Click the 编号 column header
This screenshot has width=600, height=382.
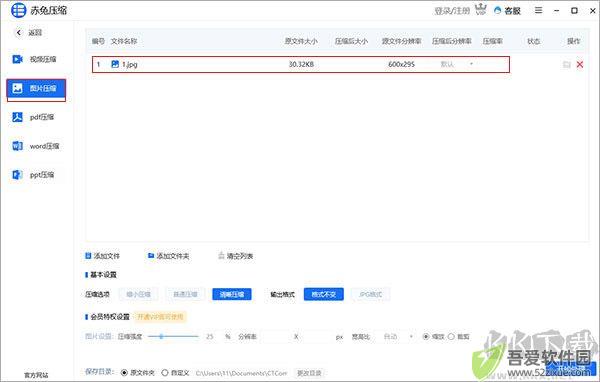98,41
